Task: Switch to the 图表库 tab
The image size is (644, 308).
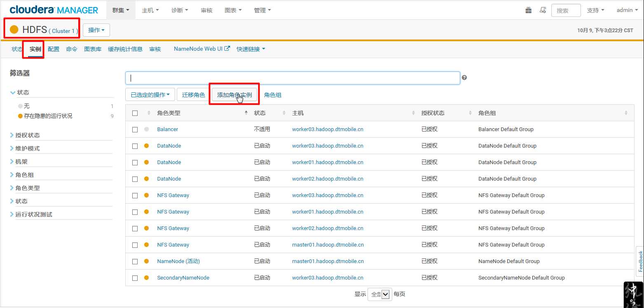Action: point(93,49)
